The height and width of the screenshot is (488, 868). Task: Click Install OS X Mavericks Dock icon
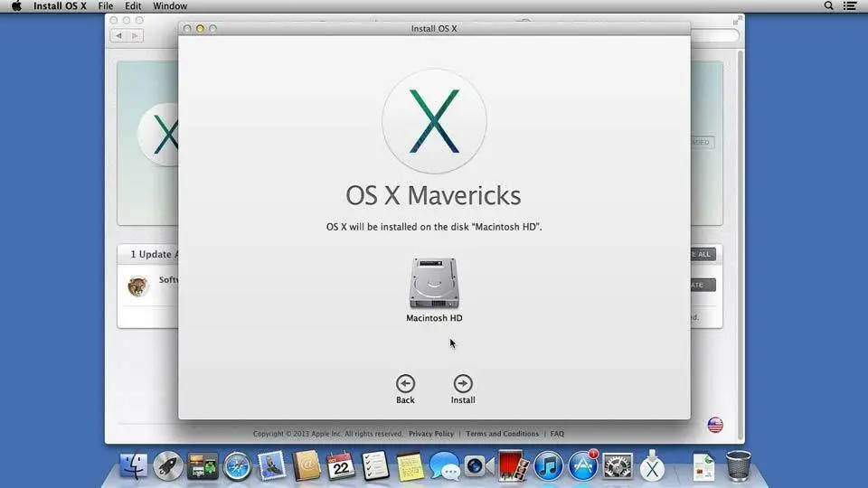[x=652, y=466]
